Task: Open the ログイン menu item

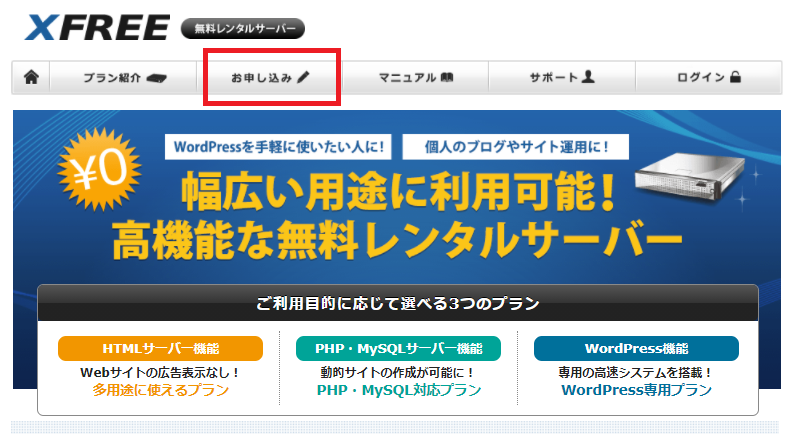Action: click(709, 77)
